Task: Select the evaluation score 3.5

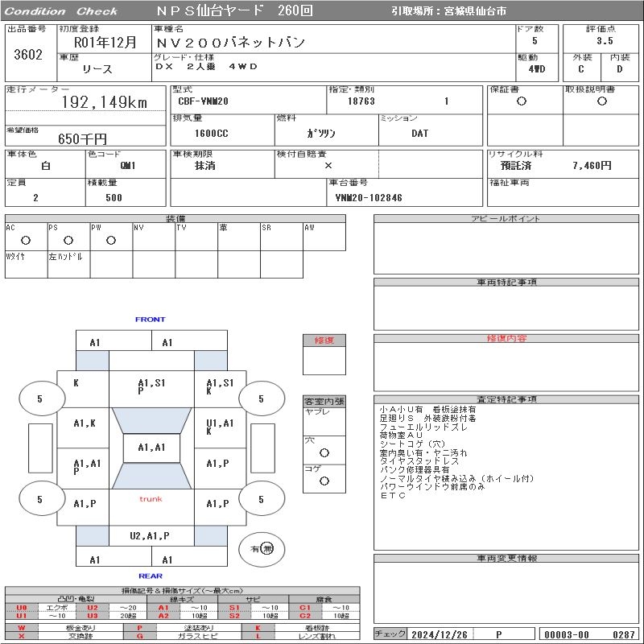Action: [x=605, y=41]
